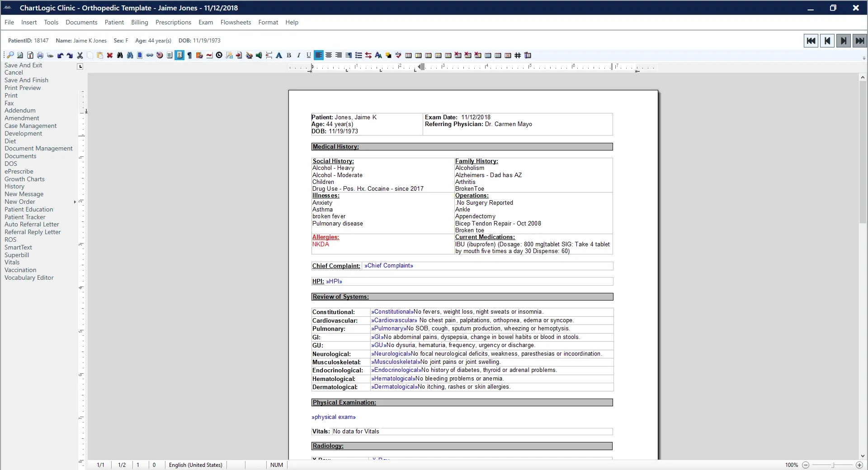The width and height of the screenshot is (868, 470).
Task: Open the English (United States) language selector
Action: (x=195, y=465)
